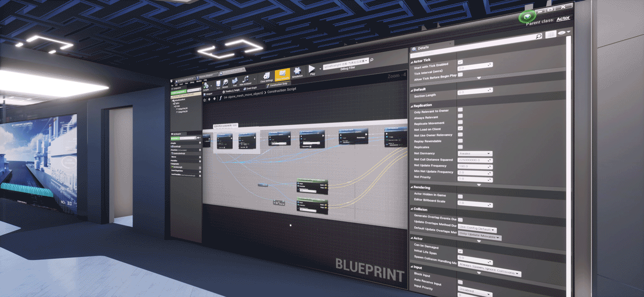Click the Editor Billboard Scale field
The height and width of the screenshot is (297, 644).
475,204
